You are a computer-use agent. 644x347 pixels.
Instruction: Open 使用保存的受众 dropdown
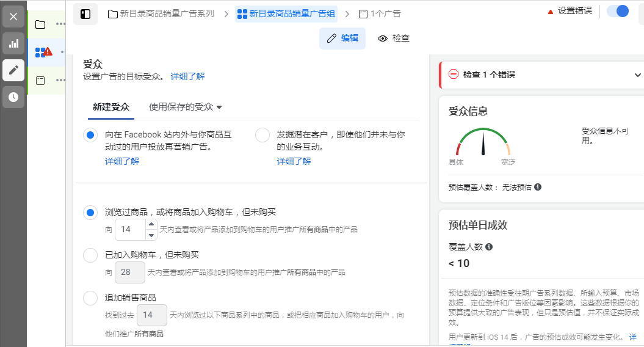point(186,106)
